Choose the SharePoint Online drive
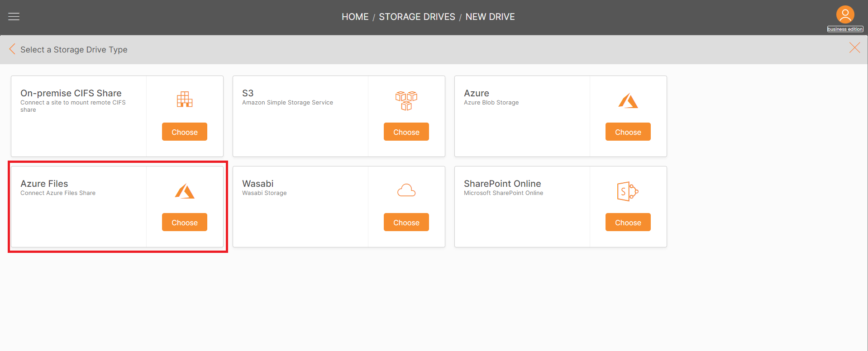 coord(628,222)
